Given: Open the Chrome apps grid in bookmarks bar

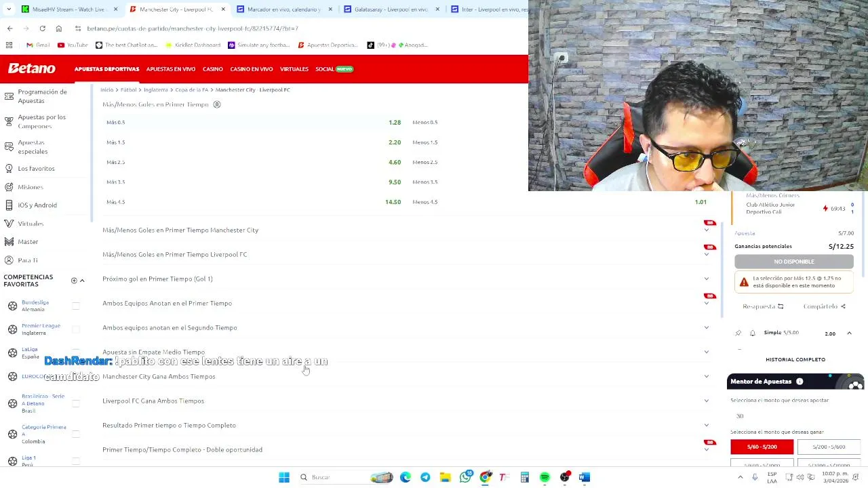Looking at the screenshot, I should (x=9, y=45).
